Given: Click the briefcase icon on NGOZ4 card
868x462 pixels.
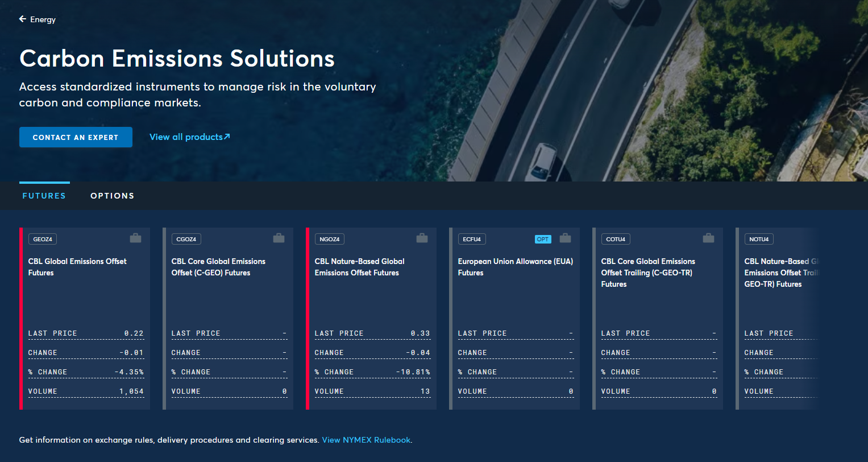Looking at the screenshot, I should tap(422, 238).
